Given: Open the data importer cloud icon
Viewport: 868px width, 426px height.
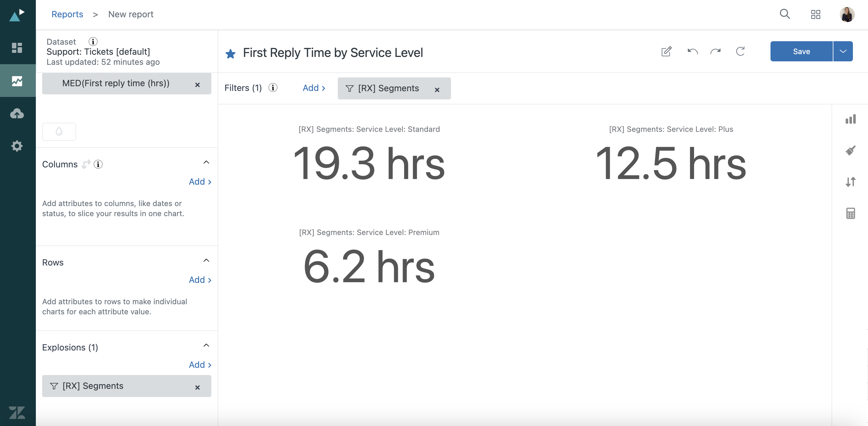Looking at the screenshot, I should 17,114.
